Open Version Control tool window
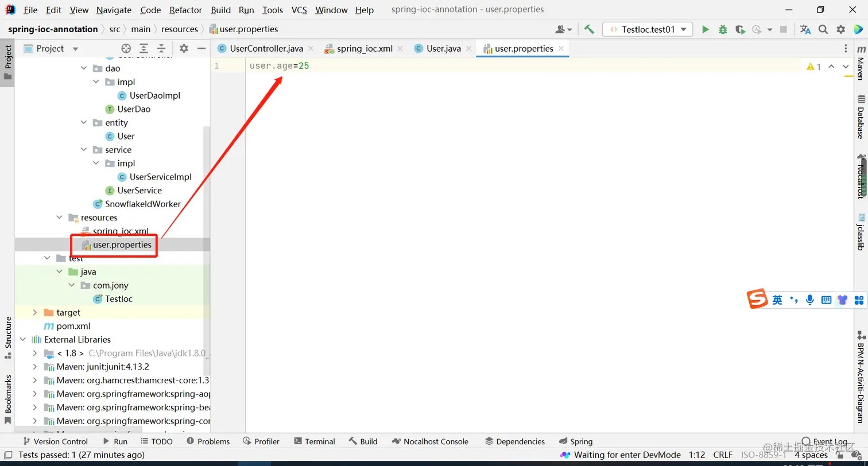Screen dimensions: 868x466 coord(55,441)
